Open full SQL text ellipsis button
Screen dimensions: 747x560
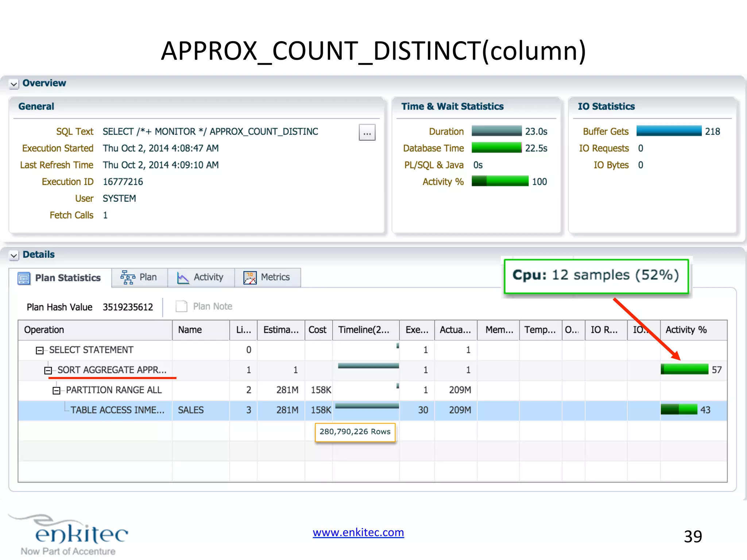[367, 133]
